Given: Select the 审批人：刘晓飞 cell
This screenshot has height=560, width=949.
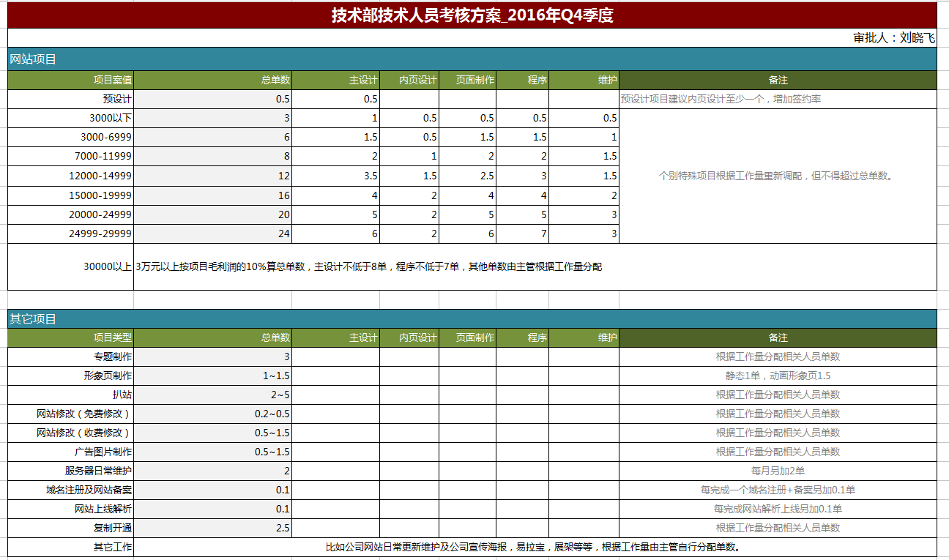Looking at the screenshot, I should click(894, 38).
